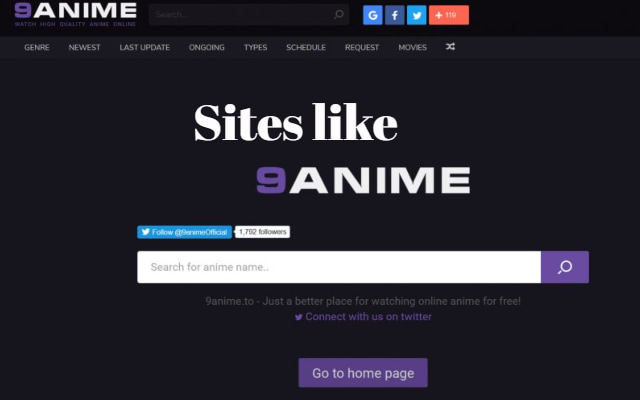640x400 pixels.
Task: Follow @9animeOfficial on Twitter button
Action: point(184,232)
